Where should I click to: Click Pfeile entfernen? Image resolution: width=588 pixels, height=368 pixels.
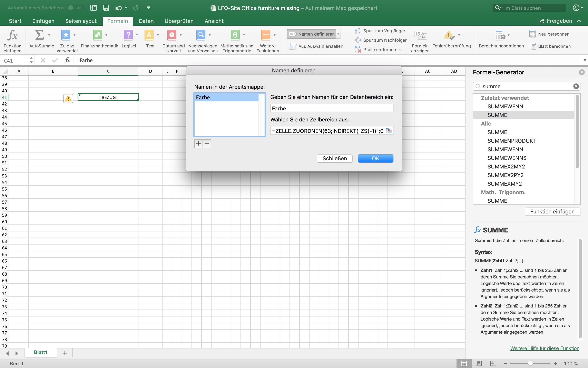pyautogui.click(x=375, y=50)
